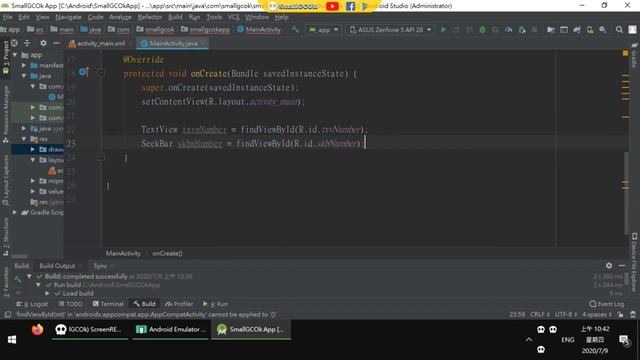The height and width of the screenshot is (360, 640).
Task: Toggle the Gradle side panel
Action: tap(634, 55)
